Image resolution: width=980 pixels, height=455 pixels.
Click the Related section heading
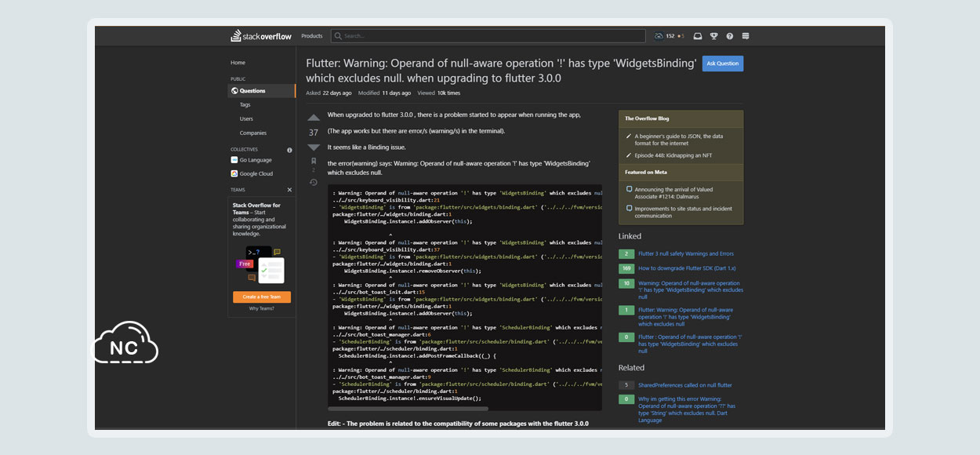point(631,368)
